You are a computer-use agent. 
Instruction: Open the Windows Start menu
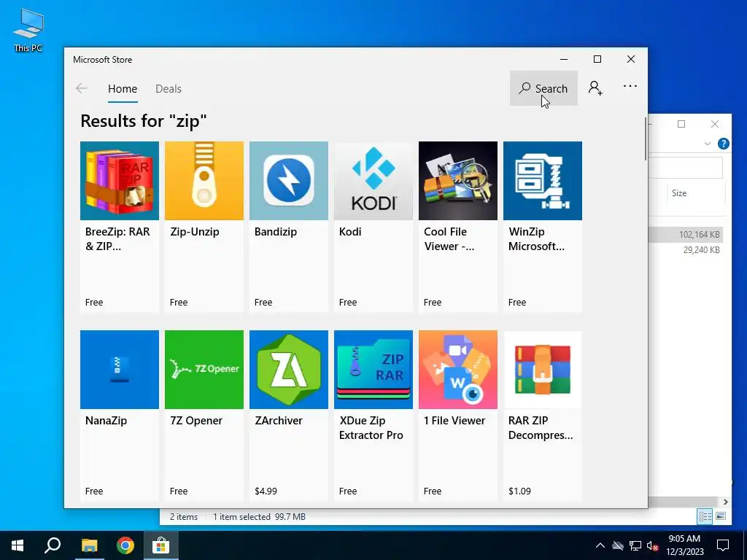18,545
